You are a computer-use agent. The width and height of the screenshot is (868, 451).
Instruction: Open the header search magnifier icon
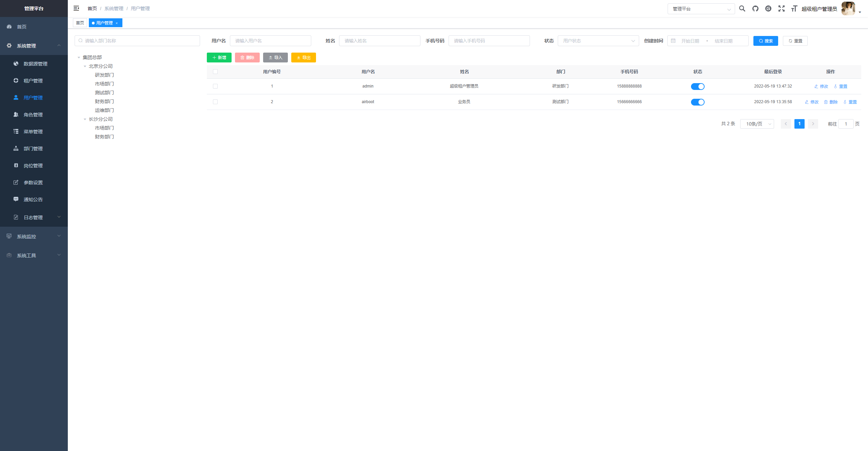point(742,8)
